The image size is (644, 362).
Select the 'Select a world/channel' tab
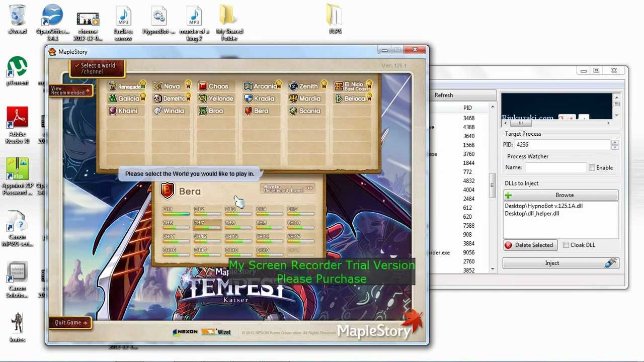pyautogui.click(x=97, y=68)
